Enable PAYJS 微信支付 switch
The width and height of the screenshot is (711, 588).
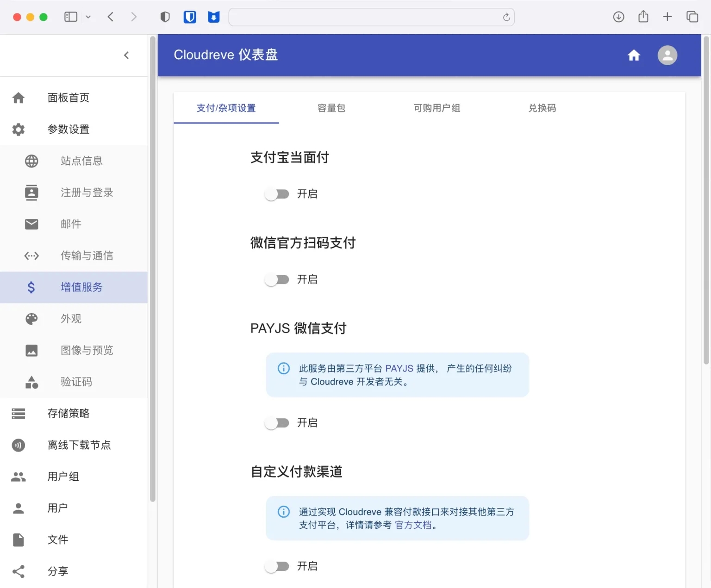[x=277, y=423]
